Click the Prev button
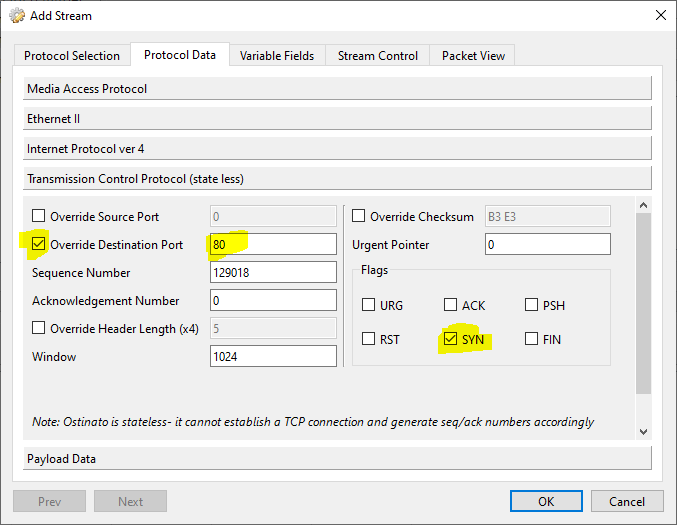 pos(49,501)
